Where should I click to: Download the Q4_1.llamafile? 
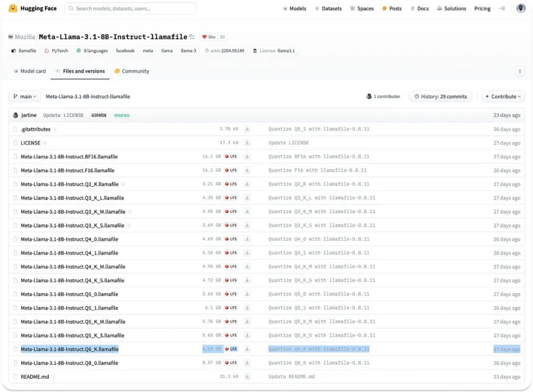coord(247,253)
